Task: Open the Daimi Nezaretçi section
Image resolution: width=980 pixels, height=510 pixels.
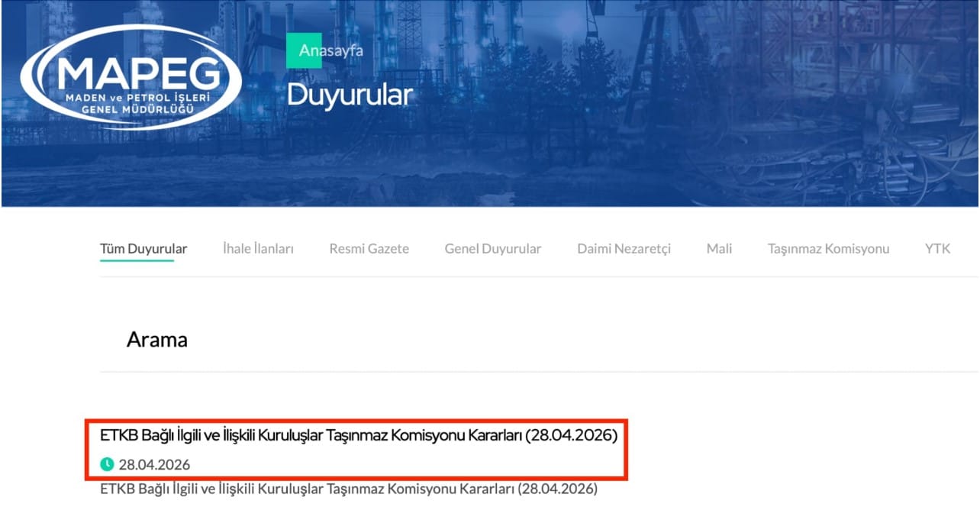Action: coord(625,248)
